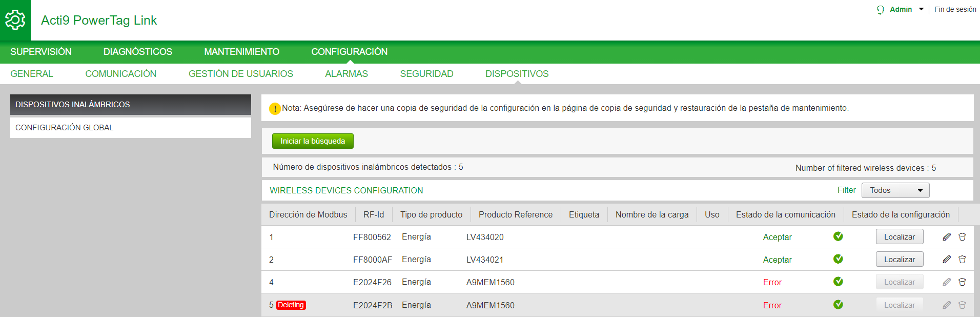Expand the Filter dropdown set to Todos
The height and width of the screenshot is (317, 980).
pyautogui.click(x=895, y=190)
